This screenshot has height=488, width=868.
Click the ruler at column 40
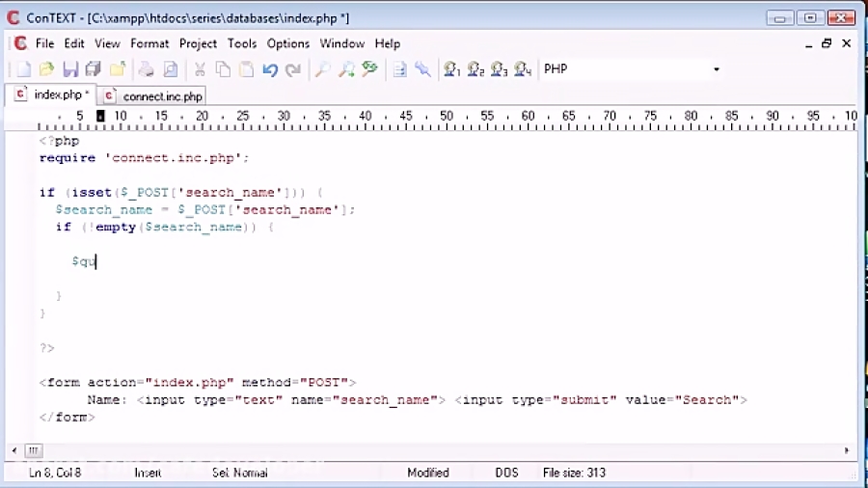pyautogui.click(x=365, y=116)
